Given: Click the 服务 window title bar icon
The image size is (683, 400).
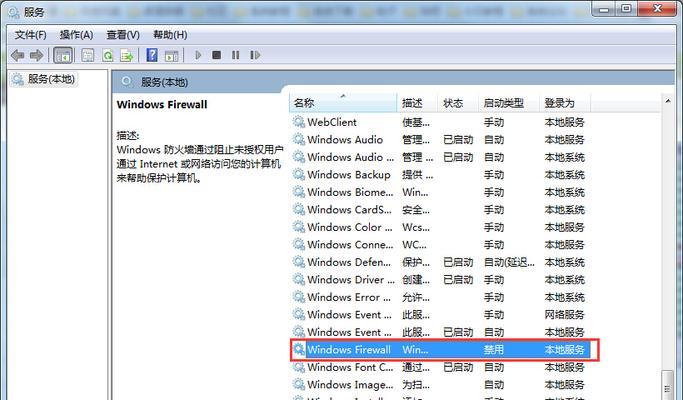Looking at the screenshot, I should tap(14, 12).
